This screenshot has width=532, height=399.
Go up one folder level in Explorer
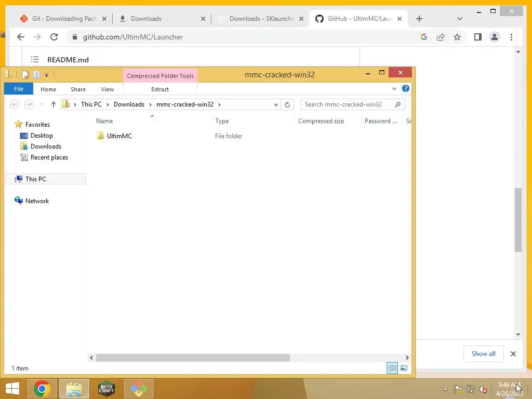(54, 104)
